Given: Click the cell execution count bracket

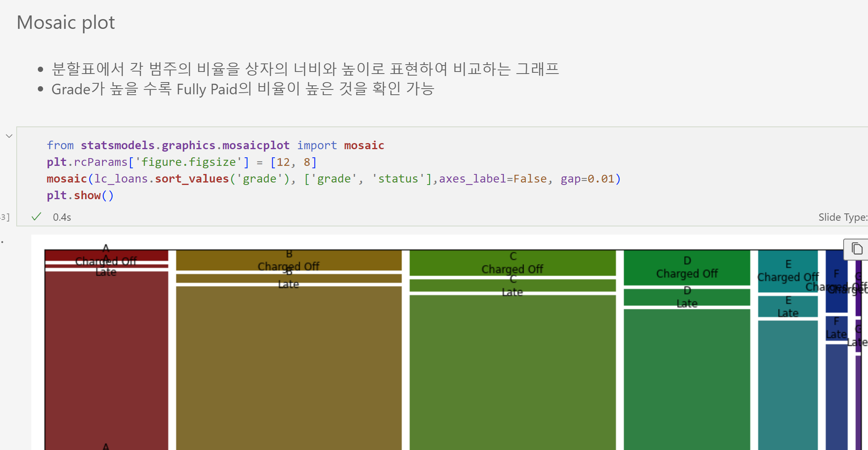Looking at the screenshot, I should [5, 217].
